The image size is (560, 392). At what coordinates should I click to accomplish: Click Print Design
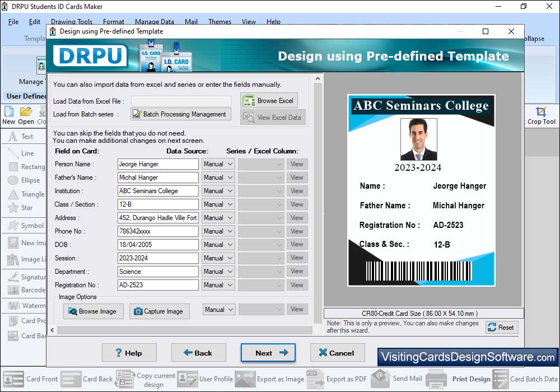pyautogui.click(x=458, y=379)
